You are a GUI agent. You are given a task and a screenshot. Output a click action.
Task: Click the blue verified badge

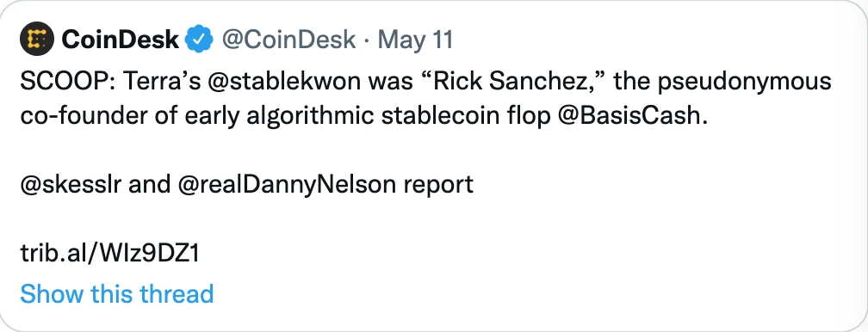point(199,40)
